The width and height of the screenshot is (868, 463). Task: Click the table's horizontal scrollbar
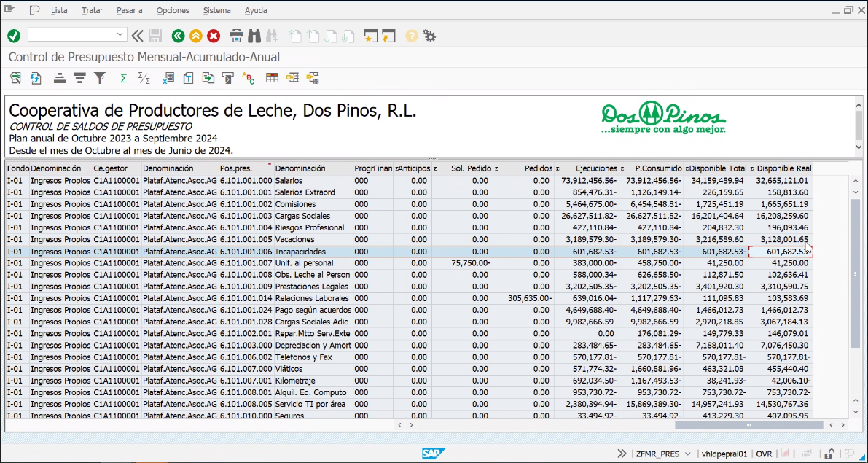point(748,424)
